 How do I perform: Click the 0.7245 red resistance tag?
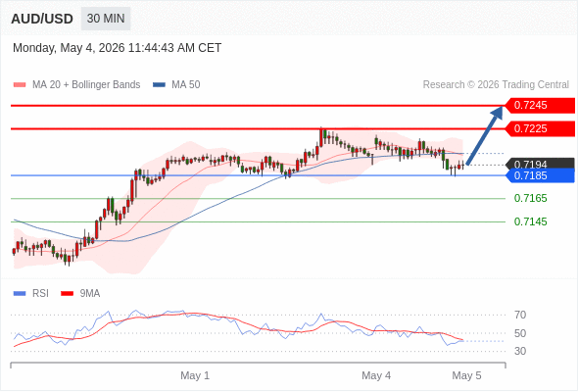540,106
